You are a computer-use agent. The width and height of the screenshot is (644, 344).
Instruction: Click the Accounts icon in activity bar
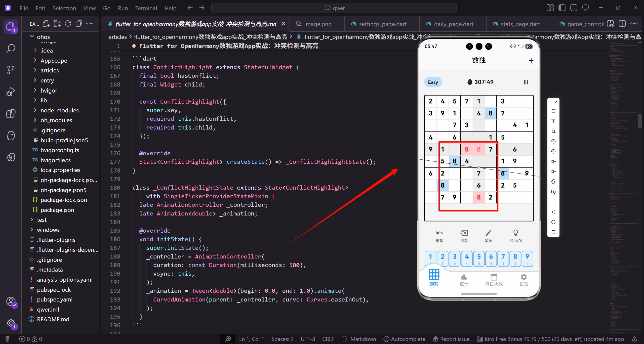(11, 302)
